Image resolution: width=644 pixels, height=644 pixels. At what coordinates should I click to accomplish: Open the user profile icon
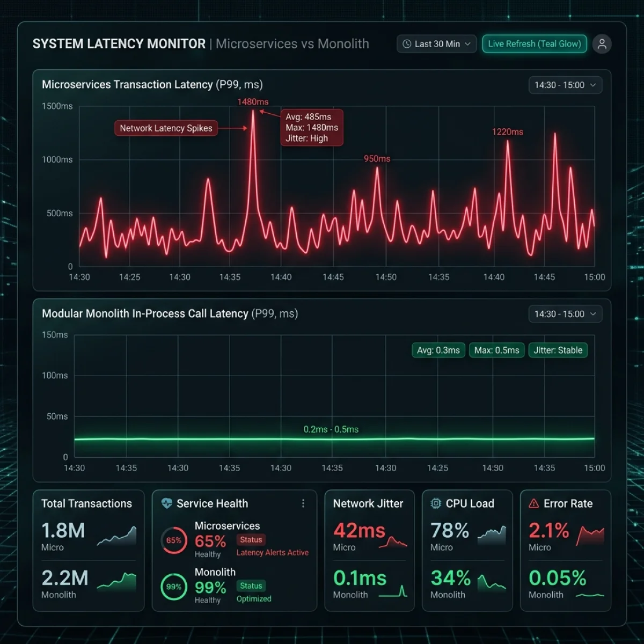click(602, 44)
